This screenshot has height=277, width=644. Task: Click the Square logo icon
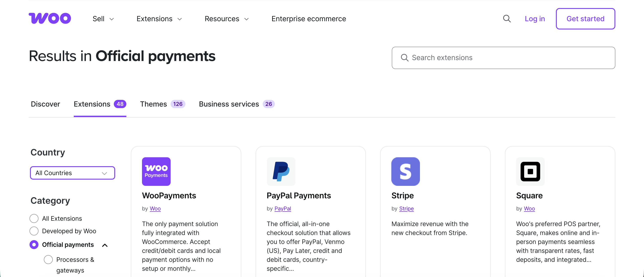[530, 171]
